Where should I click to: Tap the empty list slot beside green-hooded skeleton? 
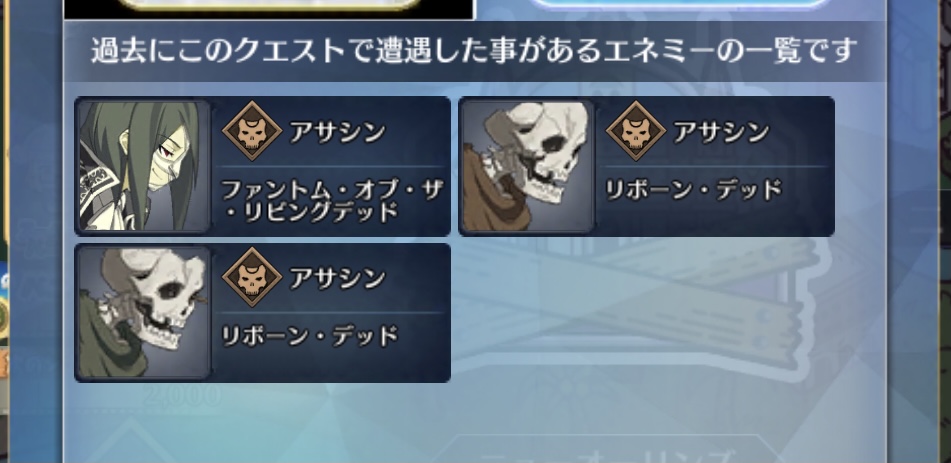pos(647,313)
